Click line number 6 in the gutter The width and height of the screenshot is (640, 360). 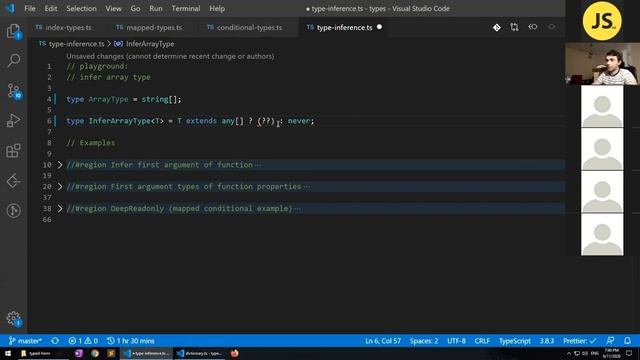pyautogui.click(x=49, y=121)
